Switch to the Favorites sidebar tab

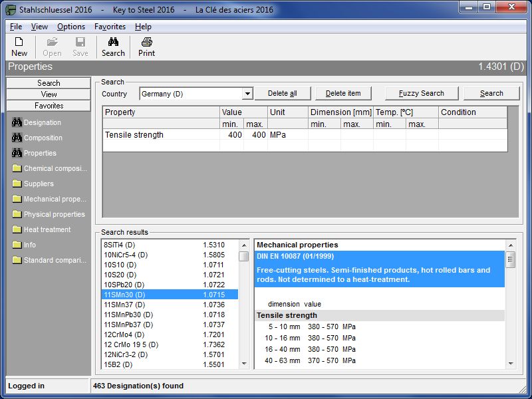tap(49, 106)
